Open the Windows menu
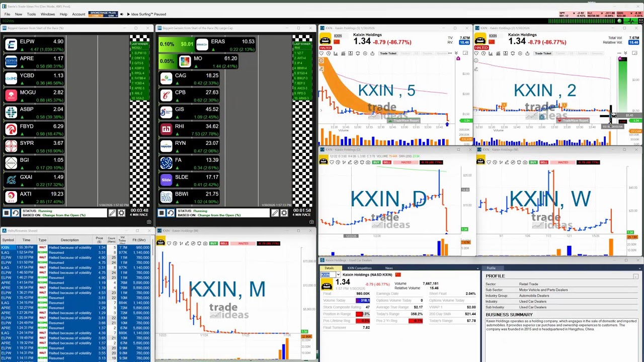 click(x=48, y=14)
